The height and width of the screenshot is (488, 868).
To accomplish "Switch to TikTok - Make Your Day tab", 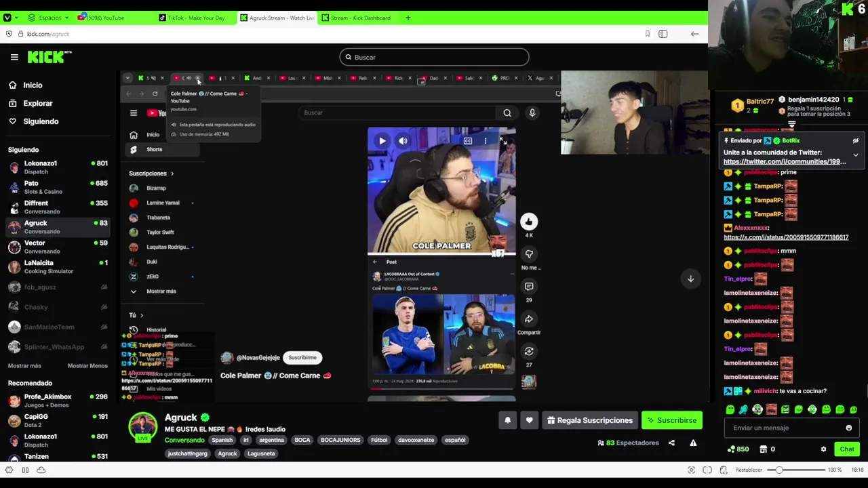I will click(x=197, y=18).
